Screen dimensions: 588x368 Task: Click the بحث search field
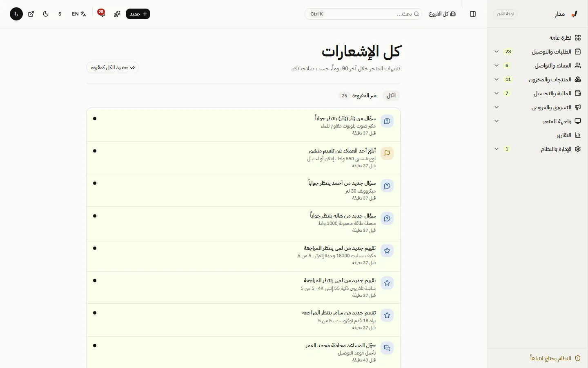click(363, 14)
